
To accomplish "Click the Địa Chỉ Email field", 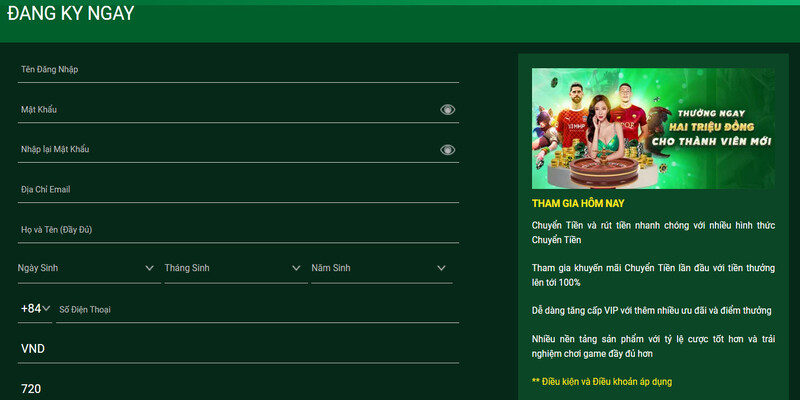I will [x=238, y=189].
